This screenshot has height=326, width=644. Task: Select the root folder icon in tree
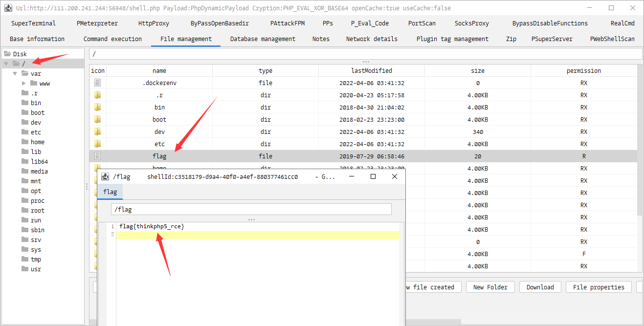(25, 210)
